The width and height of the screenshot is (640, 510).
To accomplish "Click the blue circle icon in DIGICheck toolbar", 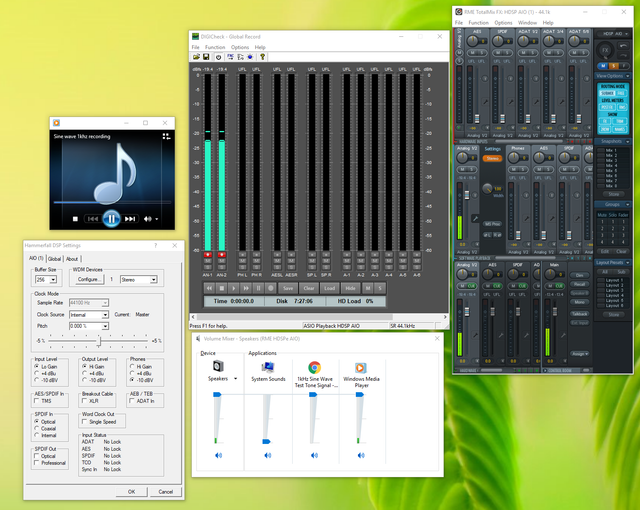I will click(x=250, y=57).
